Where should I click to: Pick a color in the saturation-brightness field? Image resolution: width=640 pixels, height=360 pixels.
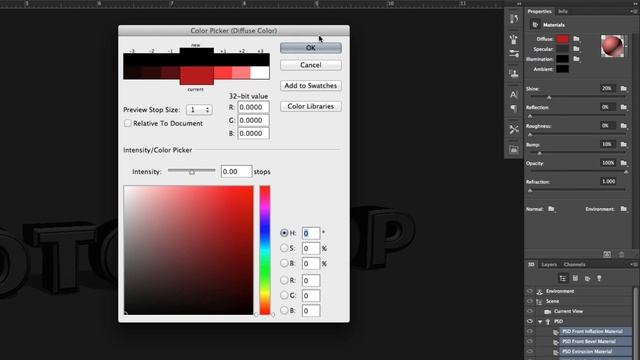tap(189, 250)
